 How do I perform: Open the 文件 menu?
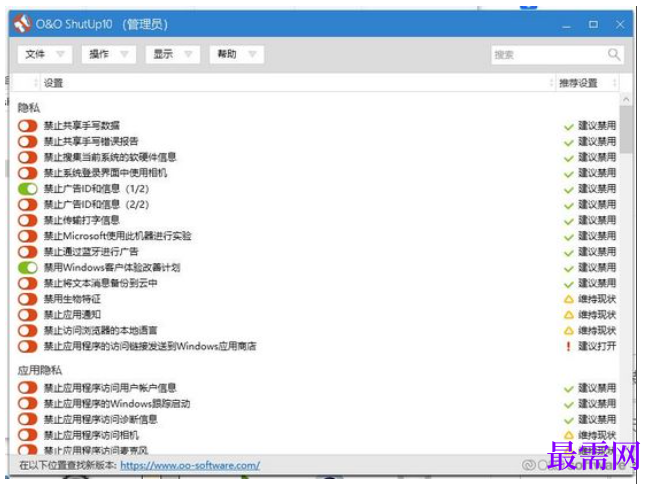point(45,54)
